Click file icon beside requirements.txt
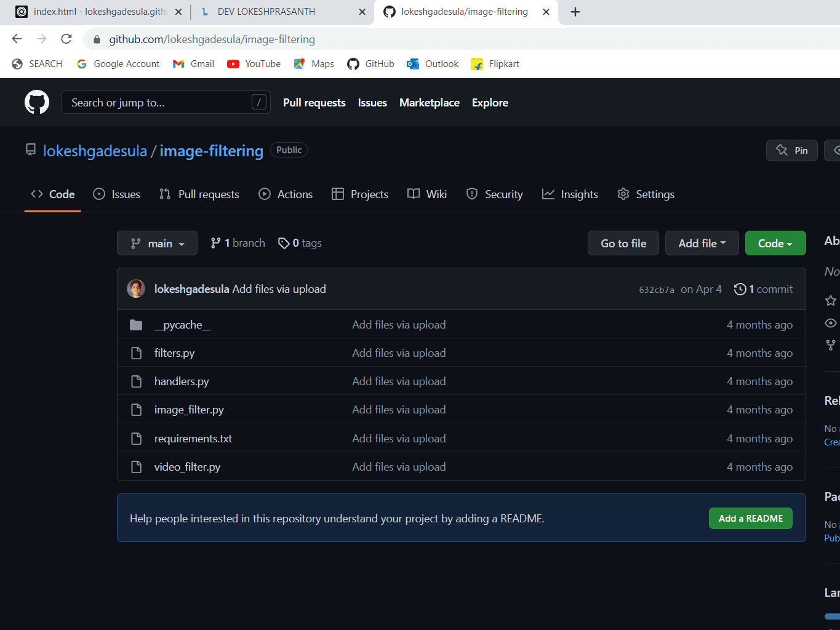The height and width of the screenshot is (630, 840). pyautogui.click(x=137, y=439)
